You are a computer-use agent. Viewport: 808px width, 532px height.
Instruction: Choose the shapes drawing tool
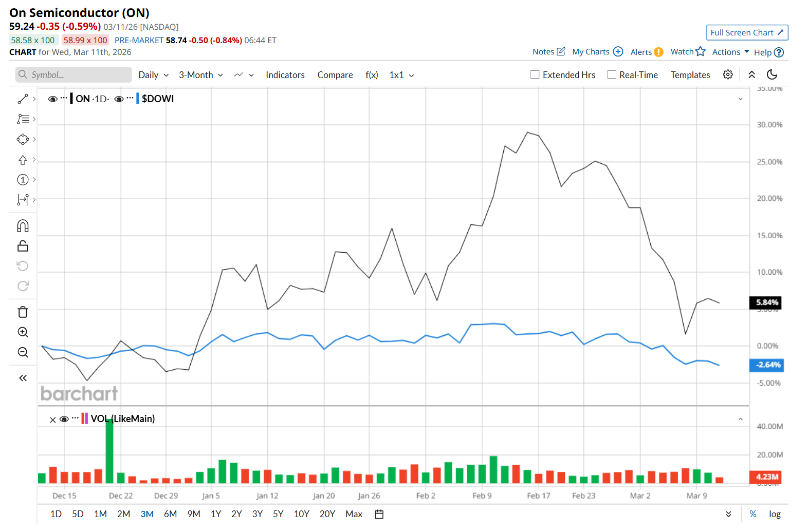point(23,139)
